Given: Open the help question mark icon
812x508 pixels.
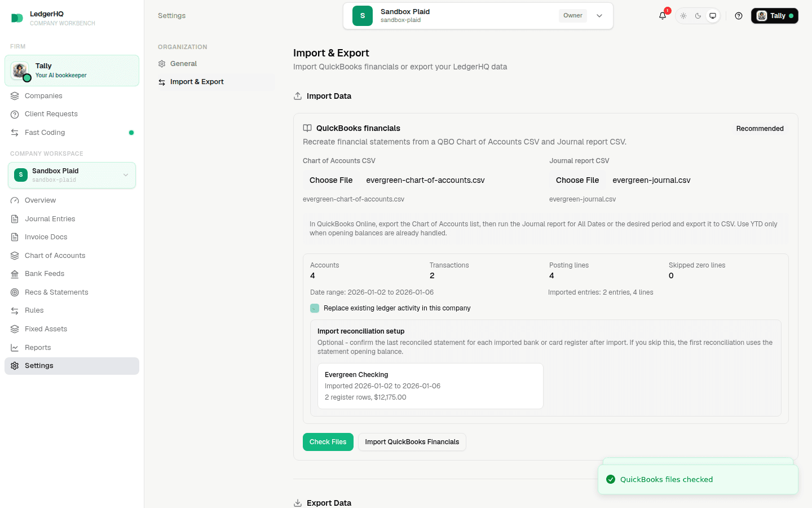Looking at the screenshot, I should [x=739, y=16].
